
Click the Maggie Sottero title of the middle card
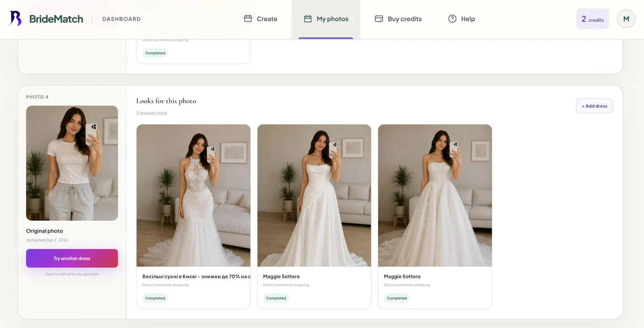[x=281, y=276]
